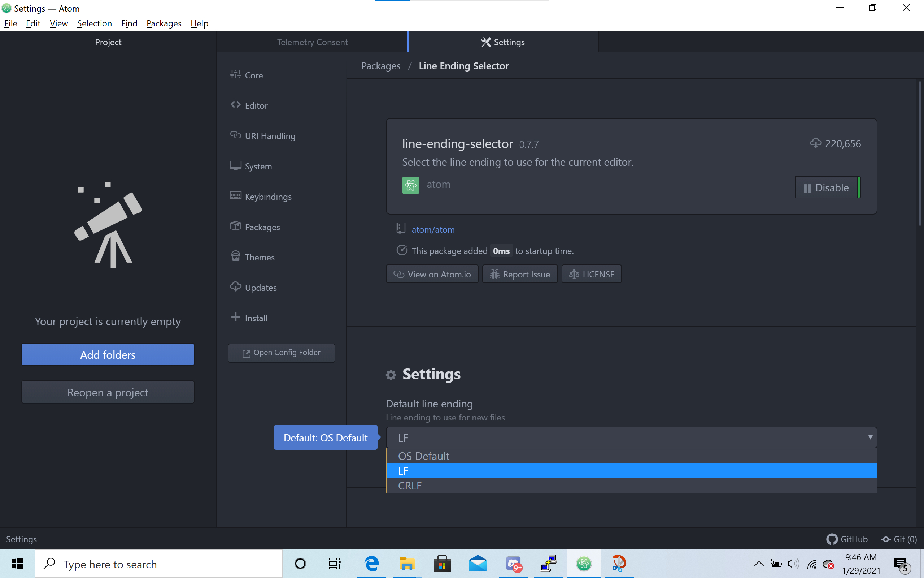This screenshot has width=924, height=578.
Task: Show hidden tray icons chevron
Action: pos(759,564)
